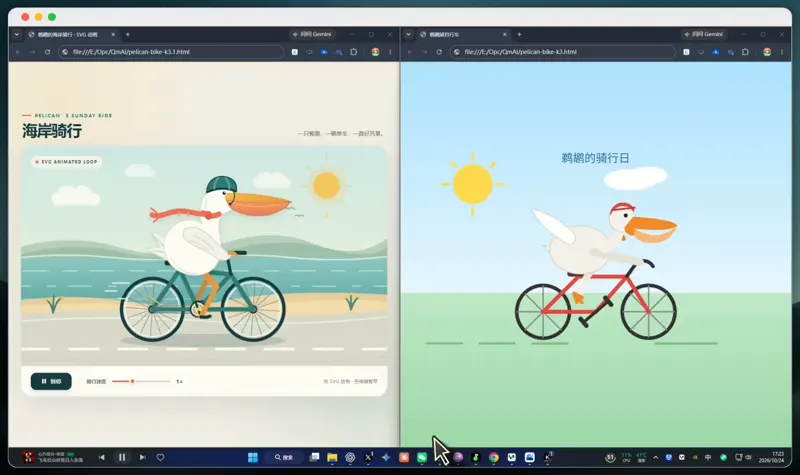Open a new tab in right browser

[x=519, y=35]
